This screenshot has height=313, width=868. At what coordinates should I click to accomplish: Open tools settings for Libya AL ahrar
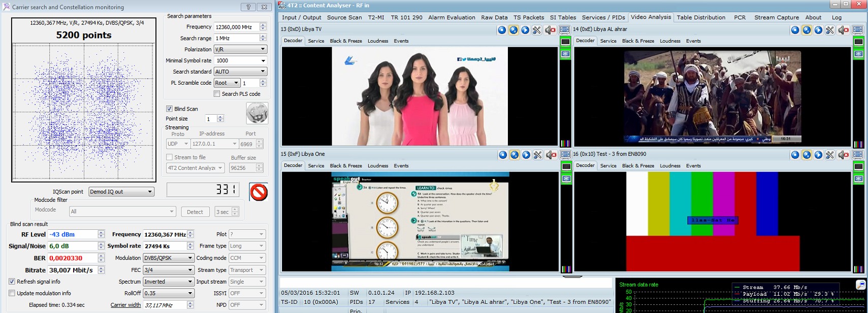(x=830, y=30)
